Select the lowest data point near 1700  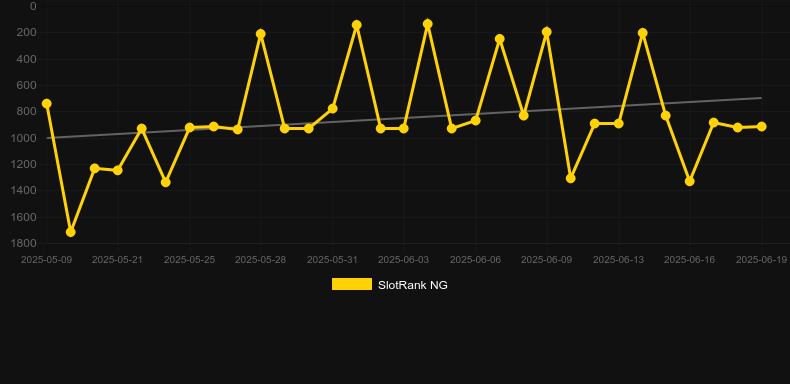coord(71,232)
